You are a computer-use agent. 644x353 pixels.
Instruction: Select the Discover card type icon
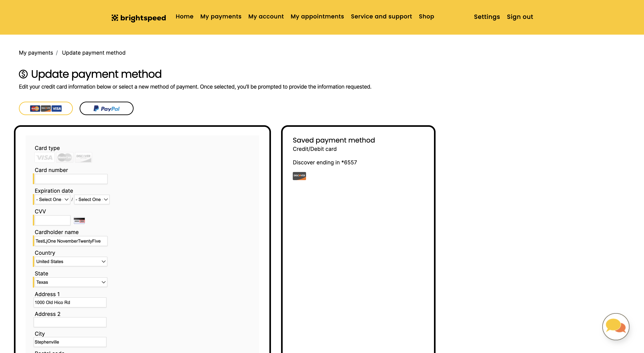pyautogui.click(x=83, y=157)
